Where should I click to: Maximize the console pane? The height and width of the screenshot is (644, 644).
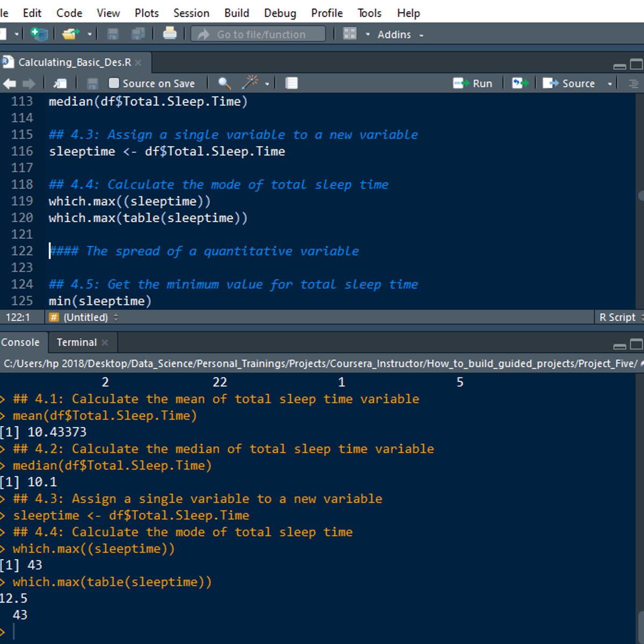[x=636, y=344]
